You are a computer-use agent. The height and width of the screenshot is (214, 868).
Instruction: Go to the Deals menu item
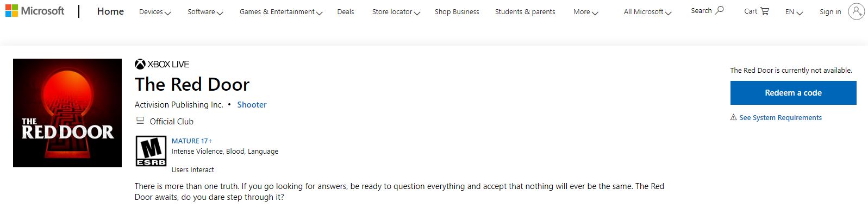coord(346,11)
